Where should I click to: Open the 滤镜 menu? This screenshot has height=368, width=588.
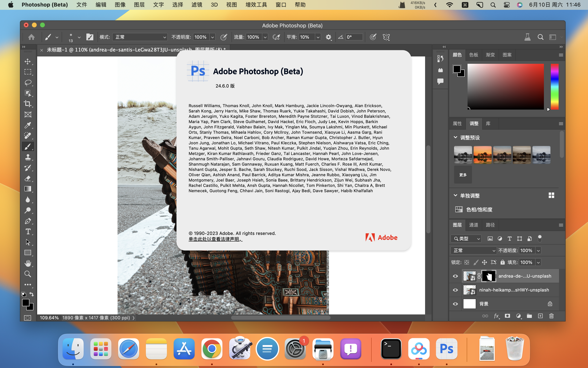[197, 5]
